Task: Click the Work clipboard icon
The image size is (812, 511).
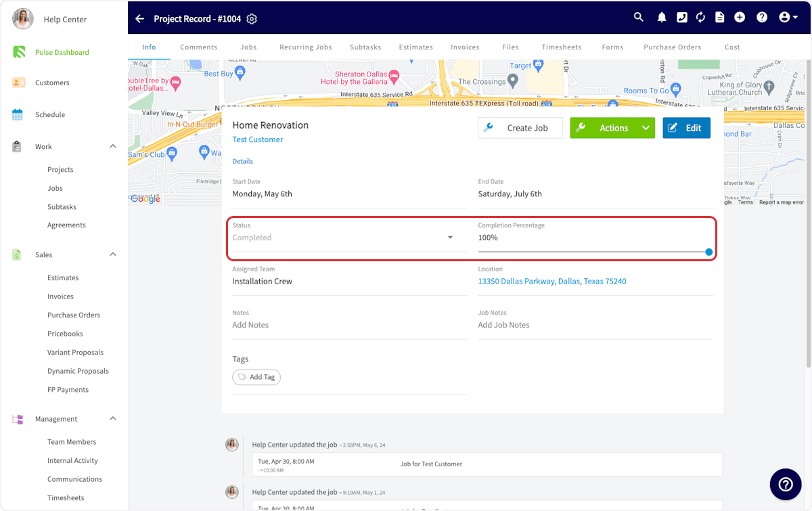Action: pyautogui.click(x=18, y=146)
